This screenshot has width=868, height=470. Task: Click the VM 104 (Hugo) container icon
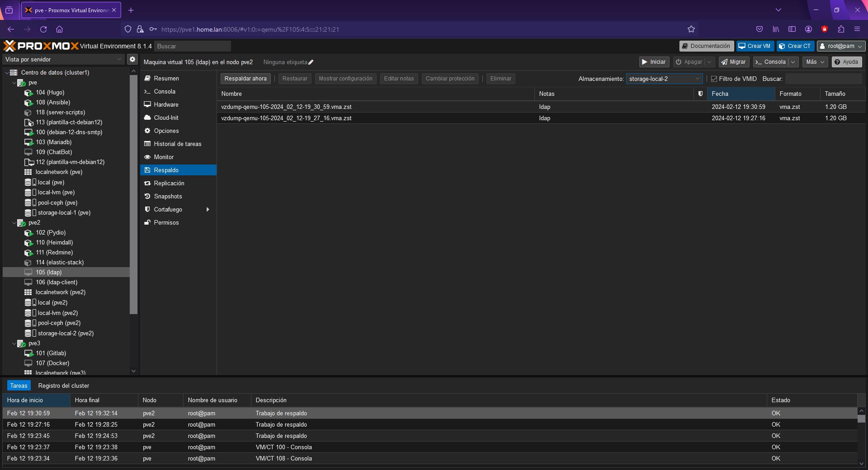(28, 93)
